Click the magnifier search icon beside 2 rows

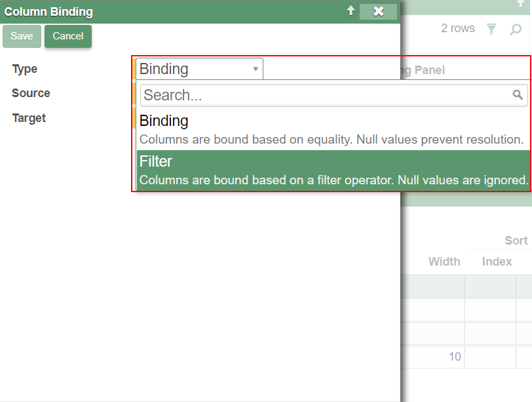tap(516, 29)
